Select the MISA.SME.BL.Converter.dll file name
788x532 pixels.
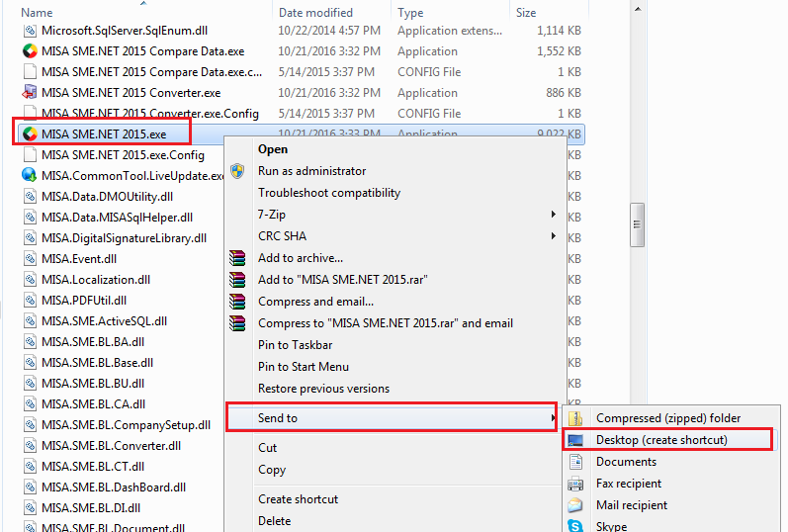pyautogui.click(x=111, y=446)
